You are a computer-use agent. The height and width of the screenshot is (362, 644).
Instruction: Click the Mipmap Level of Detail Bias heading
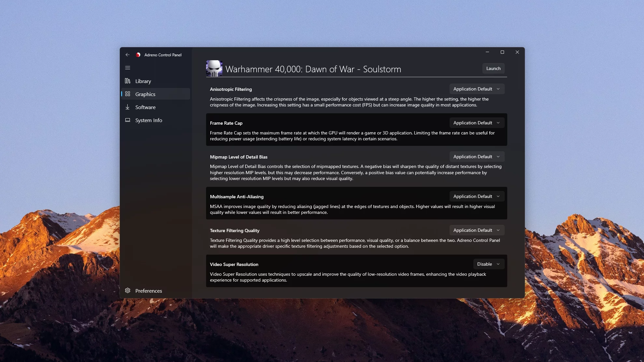[239, 157]
